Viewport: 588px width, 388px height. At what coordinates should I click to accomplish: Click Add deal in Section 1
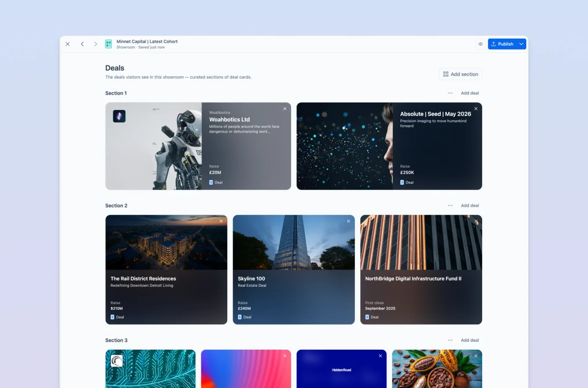(470, 93)
